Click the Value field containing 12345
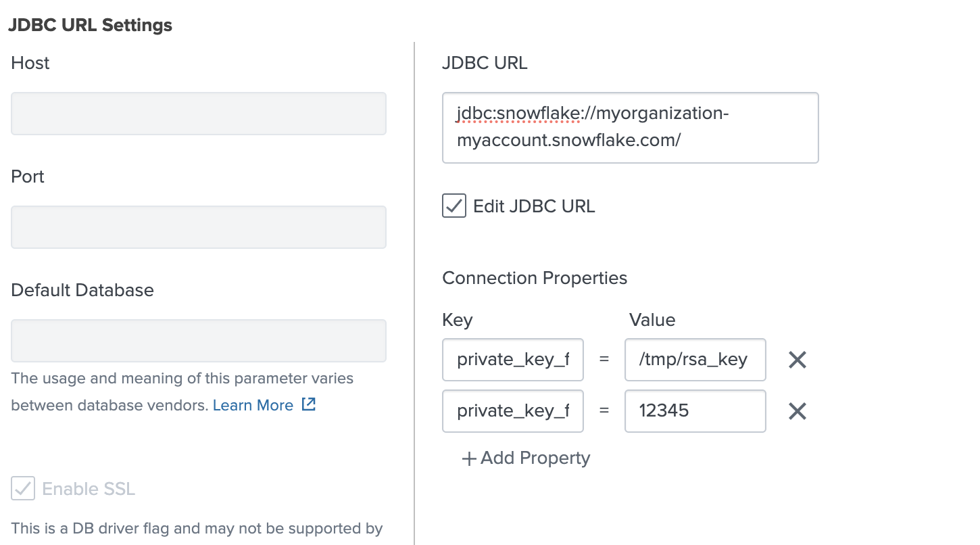Image resolution: width=980 pixels, height=545 pixels. 695,411
